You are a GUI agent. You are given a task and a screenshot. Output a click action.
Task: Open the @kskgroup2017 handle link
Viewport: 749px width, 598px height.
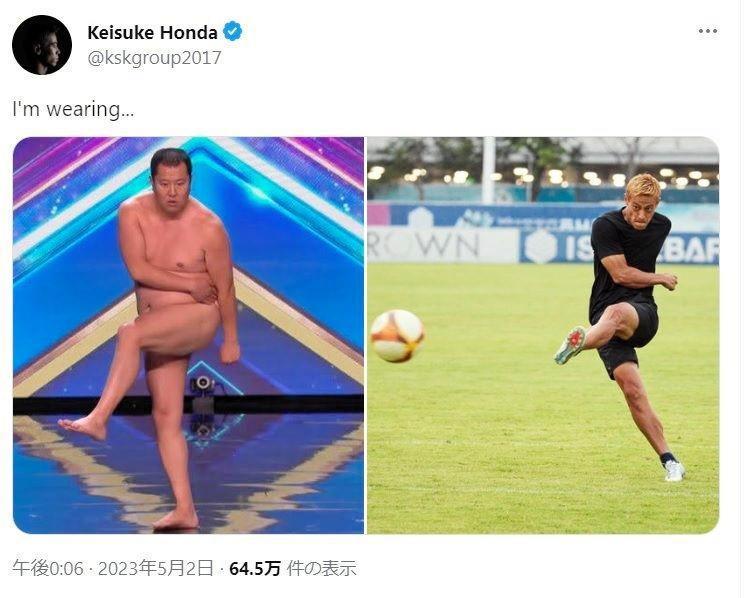(154, 58)
